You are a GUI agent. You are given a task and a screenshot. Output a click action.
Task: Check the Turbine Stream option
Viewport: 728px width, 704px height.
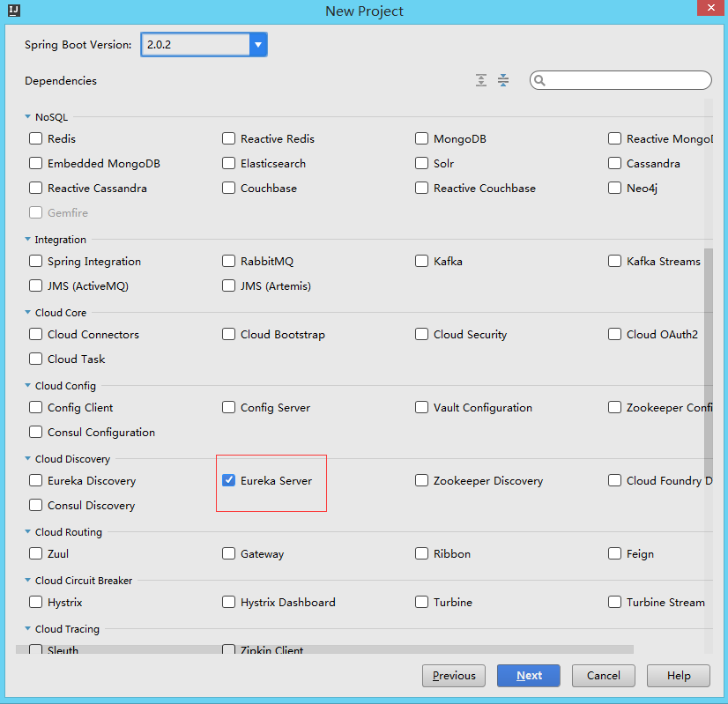pyautogui.click(x=614, y=602)
